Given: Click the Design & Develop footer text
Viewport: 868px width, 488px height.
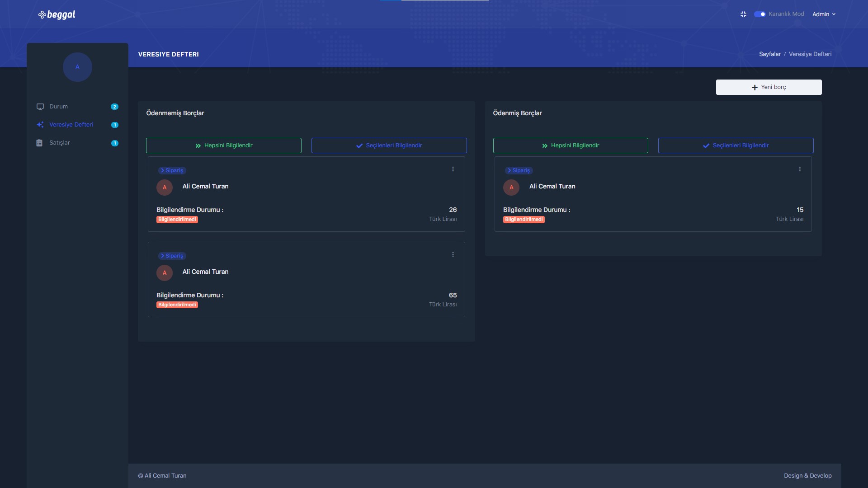Looking at the screenshot, I should tap(808, 476).
